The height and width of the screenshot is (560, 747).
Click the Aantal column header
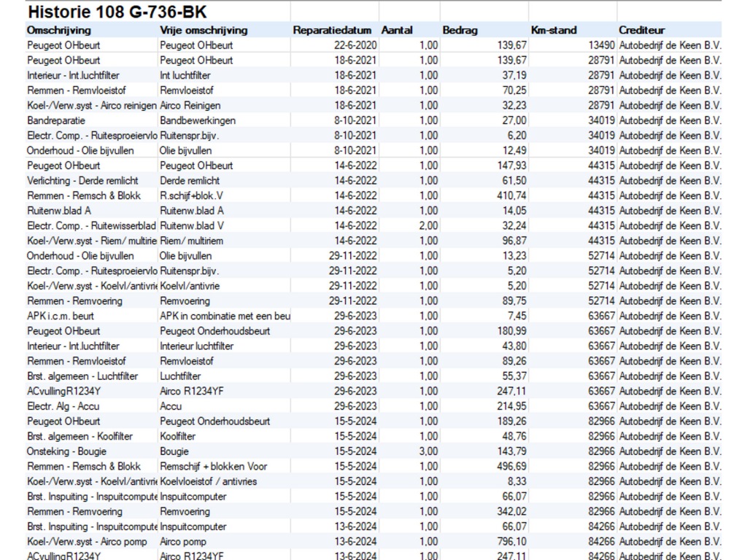[397, 30]
